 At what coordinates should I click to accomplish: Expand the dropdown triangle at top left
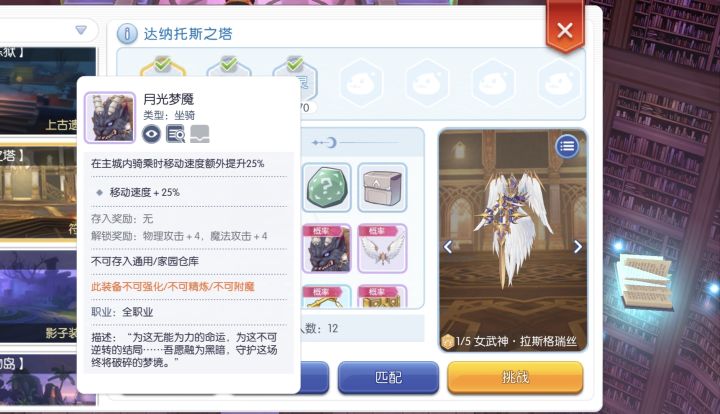[81, 30]
